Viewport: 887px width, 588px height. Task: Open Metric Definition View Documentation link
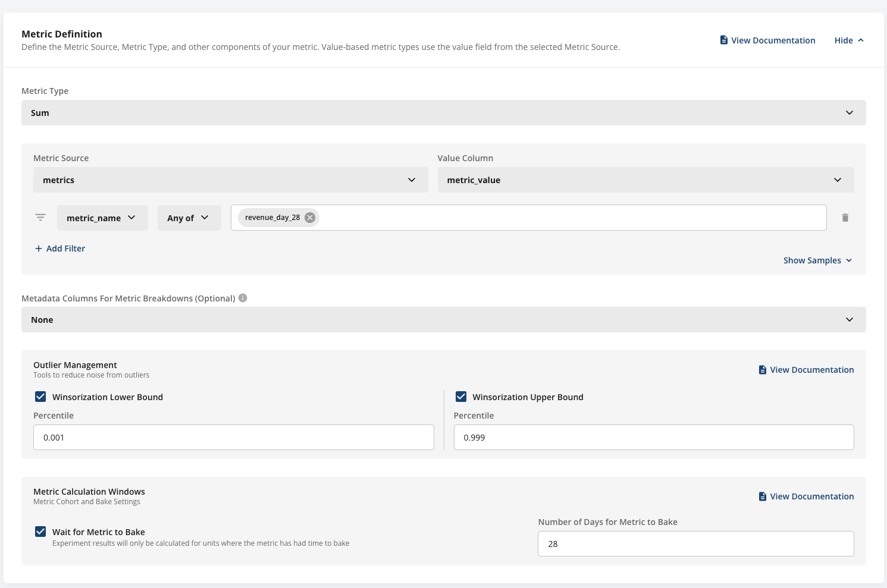767,40
